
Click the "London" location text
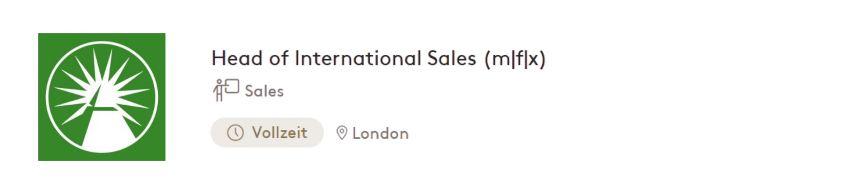point(380,134)
